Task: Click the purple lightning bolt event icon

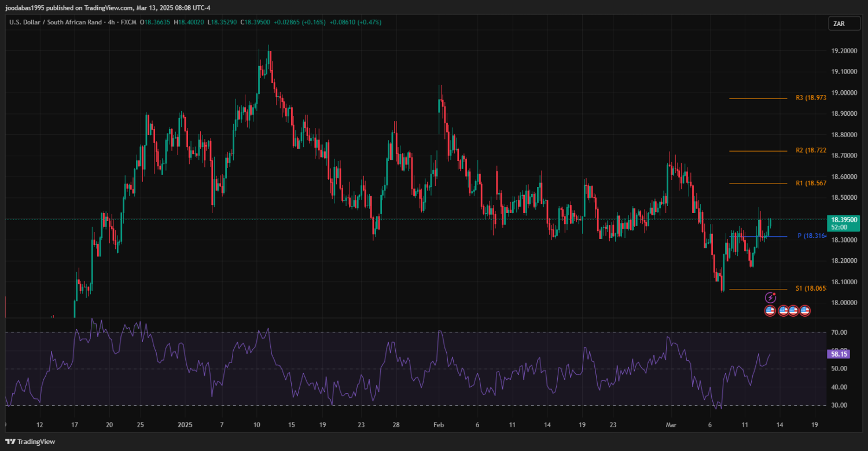Action: click(770, 298)
